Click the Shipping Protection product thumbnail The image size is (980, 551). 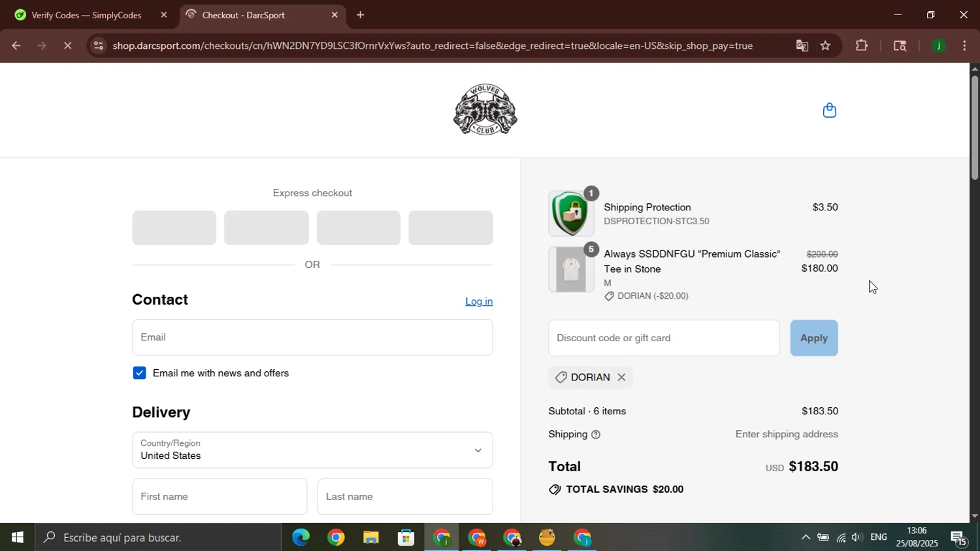point(571,214)
